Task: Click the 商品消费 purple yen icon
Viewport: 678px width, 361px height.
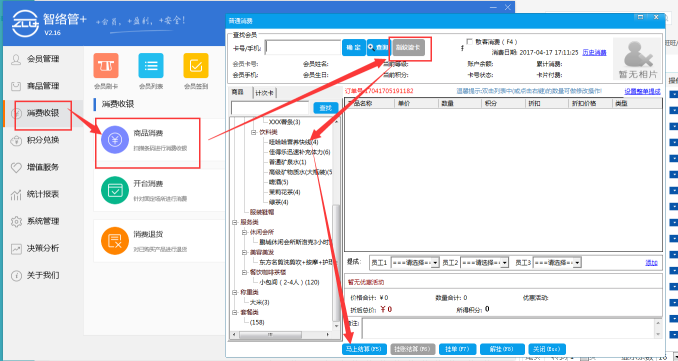Action: coord(115,140)
